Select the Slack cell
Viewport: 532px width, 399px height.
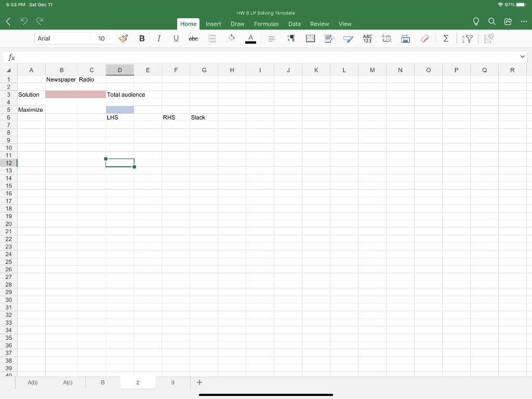pos(204,117)
